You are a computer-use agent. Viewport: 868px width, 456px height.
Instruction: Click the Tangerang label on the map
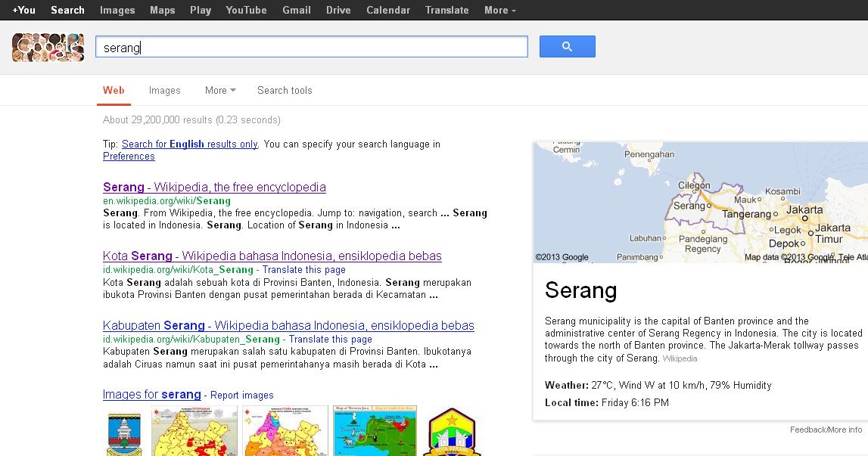click(x=746, y=213)
